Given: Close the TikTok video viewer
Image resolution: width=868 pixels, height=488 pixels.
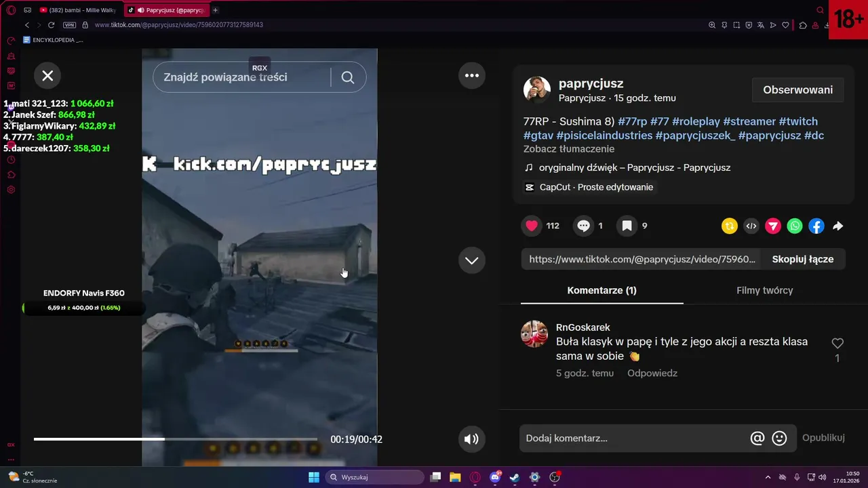Looking at the screenshot, I should pyautogui.click(x=47, y=76).
